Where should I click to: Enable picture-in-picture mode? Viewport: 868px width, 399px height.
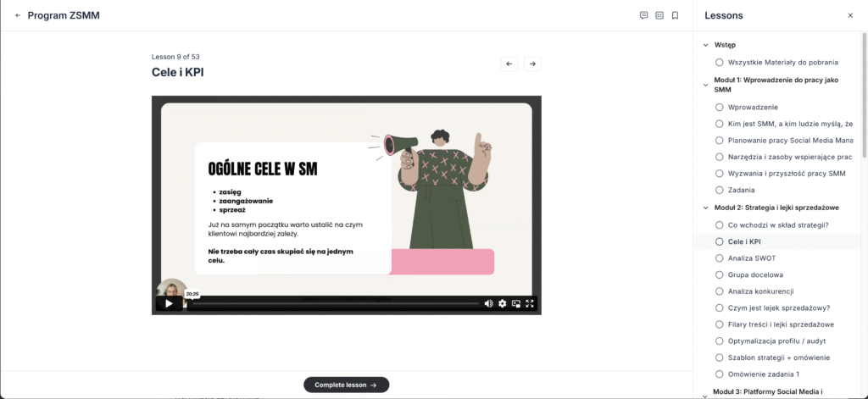tap(516, 303)
